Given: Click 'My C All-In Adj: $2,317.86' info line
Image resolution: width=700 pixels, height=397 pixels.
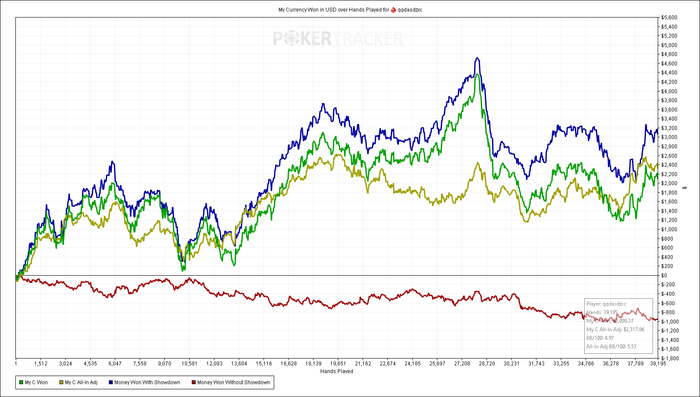Looking at the screenshot, I should click(614, 329).
